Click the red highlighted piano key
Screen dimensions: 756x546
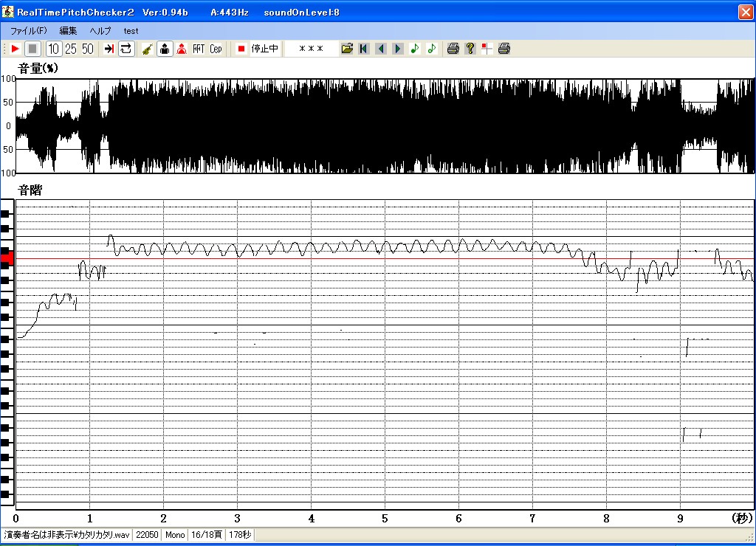[7, 259]
